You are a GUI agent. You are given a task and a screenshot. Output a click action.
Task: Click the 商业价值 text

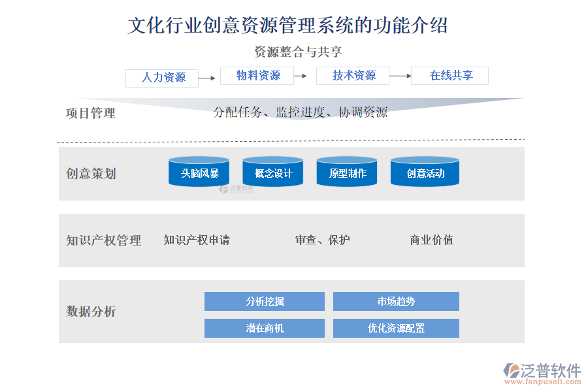pos(431,240)
